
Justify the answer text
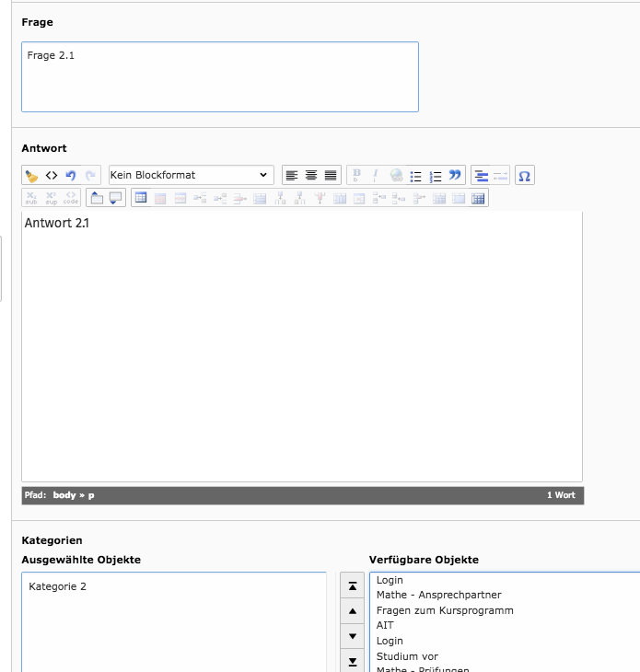(331, 175)
